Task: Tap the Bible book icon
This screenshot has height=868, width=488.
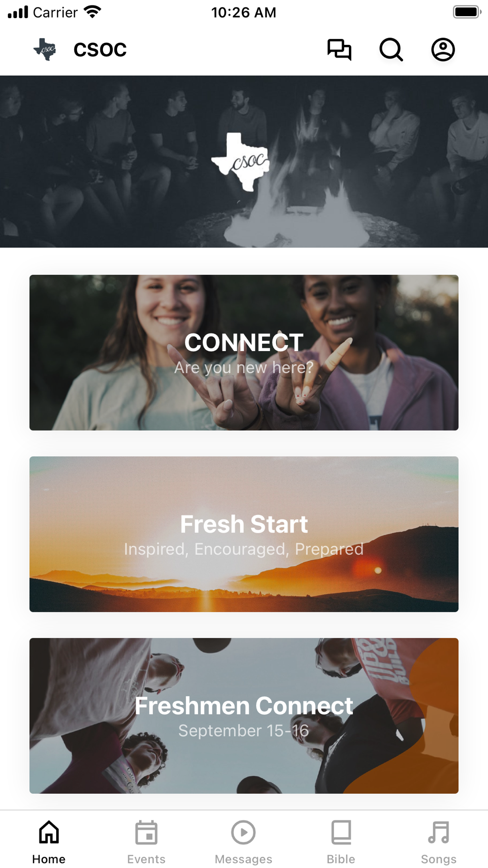Action: tap(341, 832)
